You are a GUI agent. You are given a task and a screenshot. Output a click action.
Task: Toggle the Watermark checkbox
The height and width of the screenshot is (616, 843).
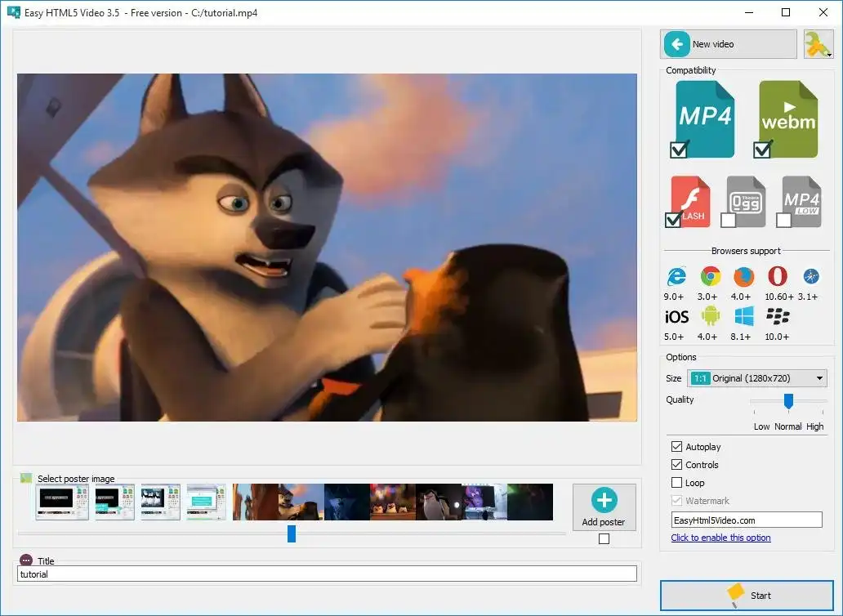677,501
